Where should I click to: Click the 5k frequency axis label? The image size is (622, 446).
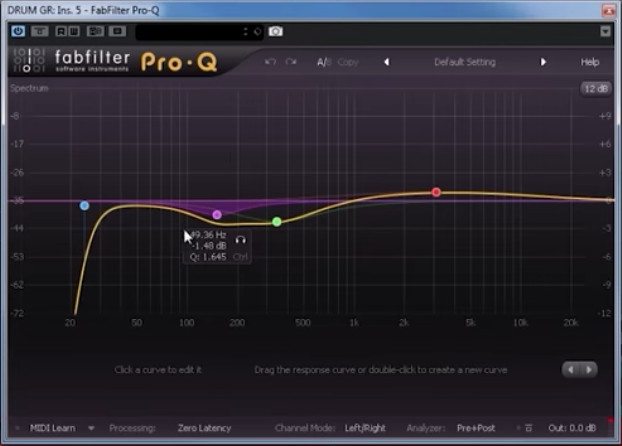click(x=470, y=323)
